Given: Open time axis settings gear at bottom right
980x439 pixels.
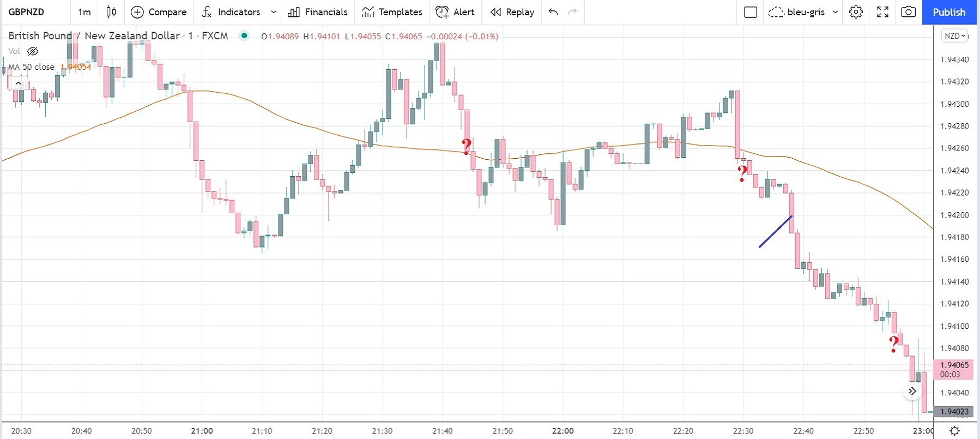Looking at the screenshot, I should 954,431.
